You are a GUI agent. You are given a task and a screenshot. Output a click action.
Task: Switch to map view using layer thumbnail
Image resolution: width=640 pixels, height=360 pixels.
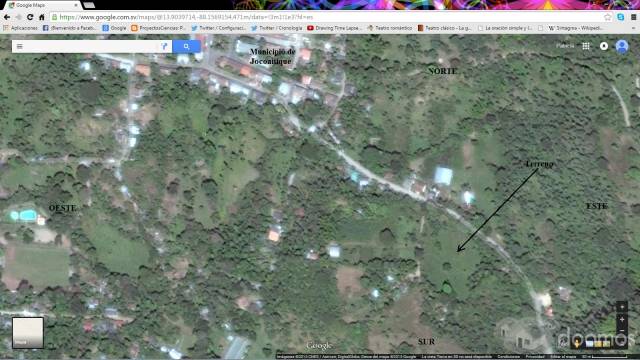(28, 333)
